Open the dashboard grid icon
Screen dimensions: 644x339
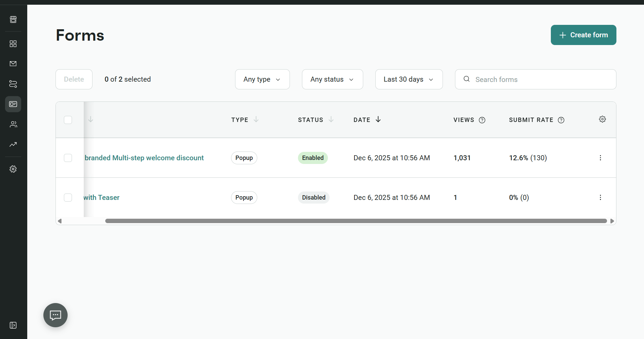13,44
